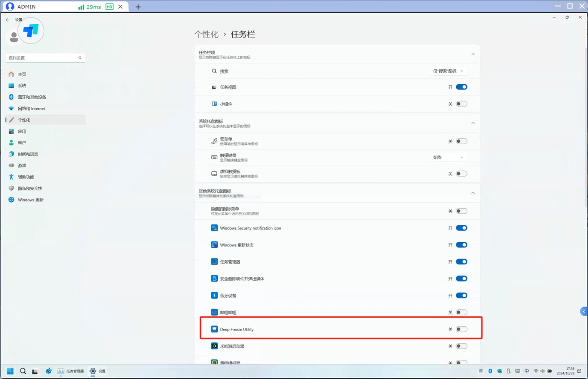Enable the Deep Freeze Utility tray icon toggle
This screenshot has height=379, width=588.
461,329
